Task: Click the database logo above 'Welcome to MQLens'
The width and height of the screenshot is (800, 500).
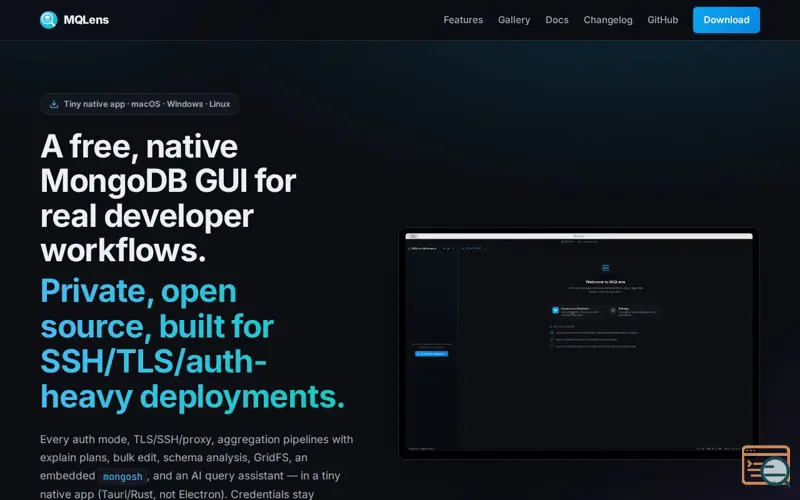Action: 606,268
